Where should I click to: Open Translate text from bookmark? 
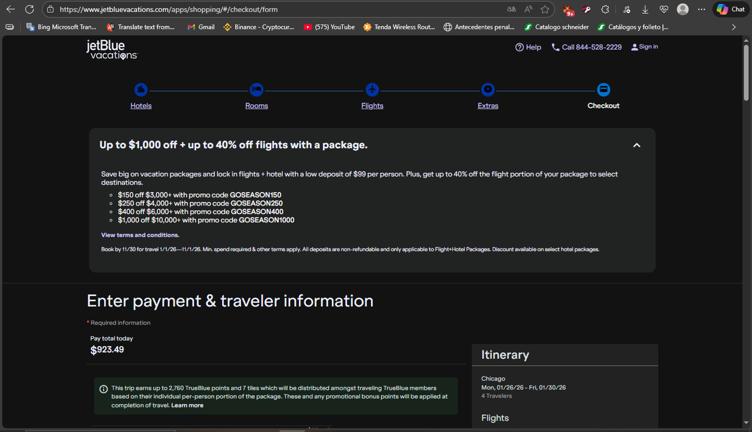[141, 27]
